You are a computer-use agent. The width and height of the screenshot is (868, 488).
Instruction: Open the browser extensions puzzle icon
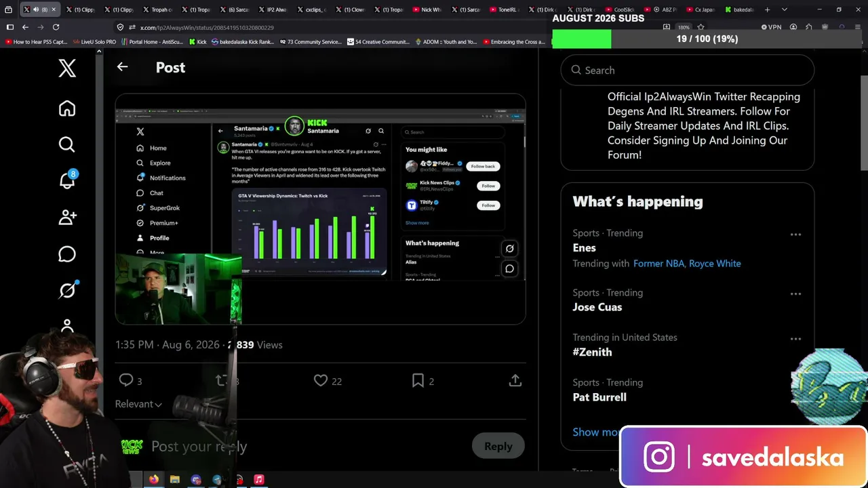tap(808, 27)
